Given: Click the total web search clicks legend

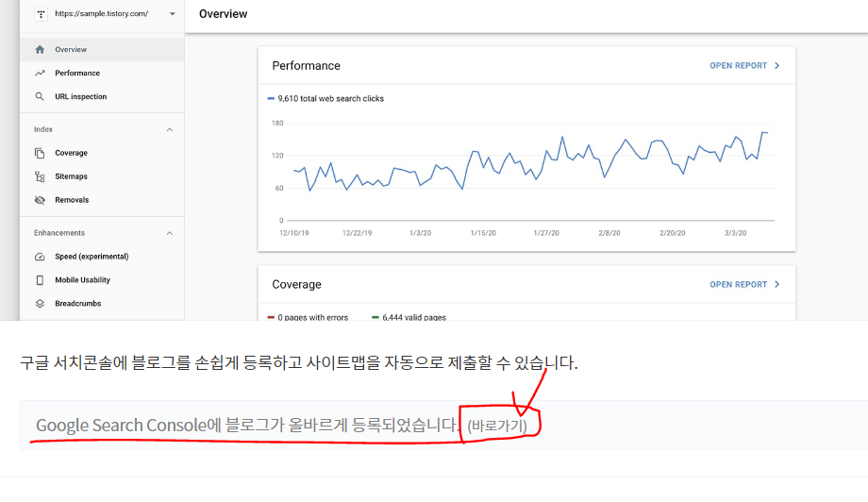Looking at the screenshot, I should pyautogui.click(x=325, y=98).
